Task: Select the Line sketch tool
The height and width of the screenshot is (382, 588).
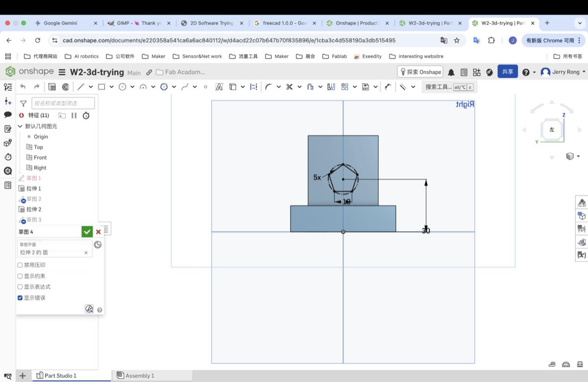Action: tap(81, 87)
